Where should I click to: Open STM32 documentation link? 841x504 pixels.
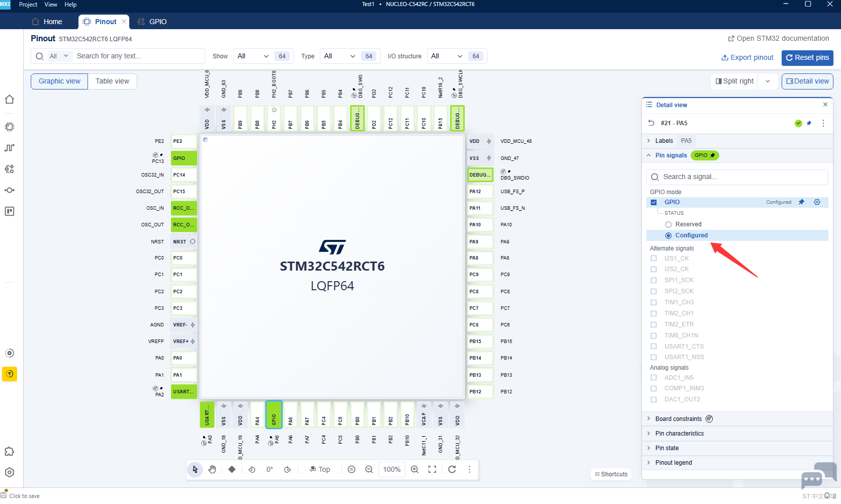click(779, 38)
